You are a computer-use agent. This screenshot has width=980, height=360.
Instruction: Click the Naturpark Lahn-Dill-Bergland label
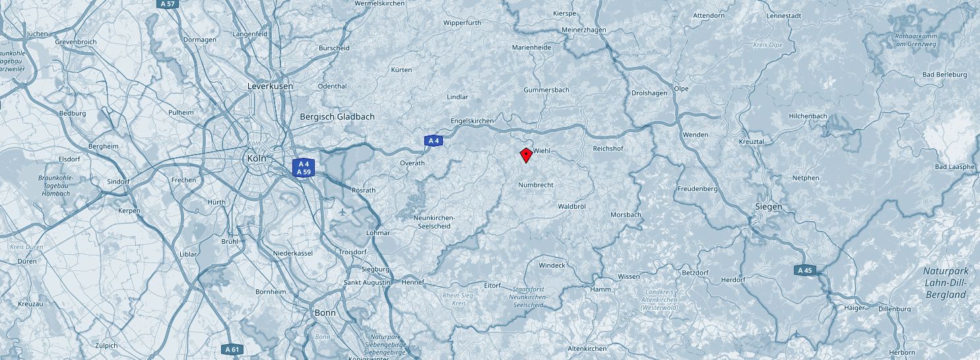[x=946, y=283]
